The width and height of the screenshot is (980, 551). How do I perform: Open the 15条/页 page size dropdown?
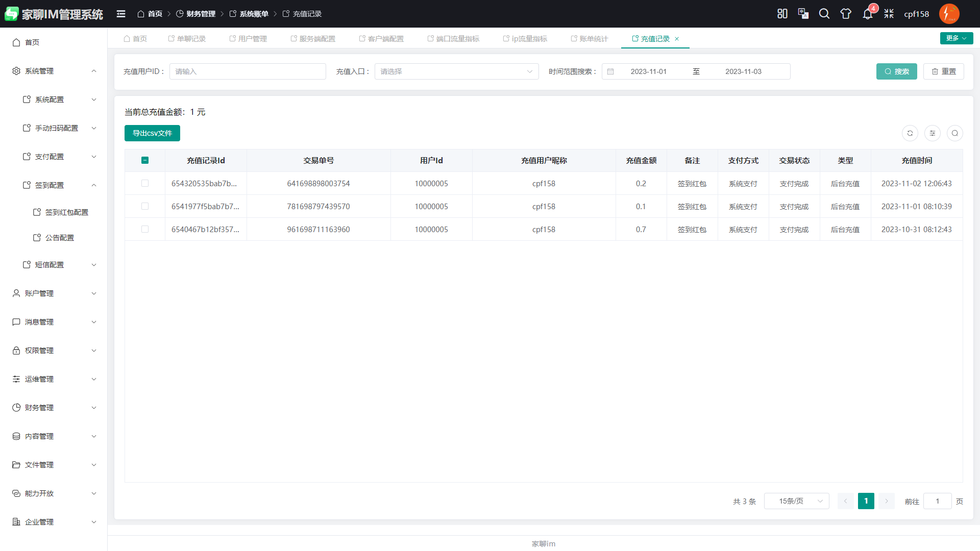796,501
